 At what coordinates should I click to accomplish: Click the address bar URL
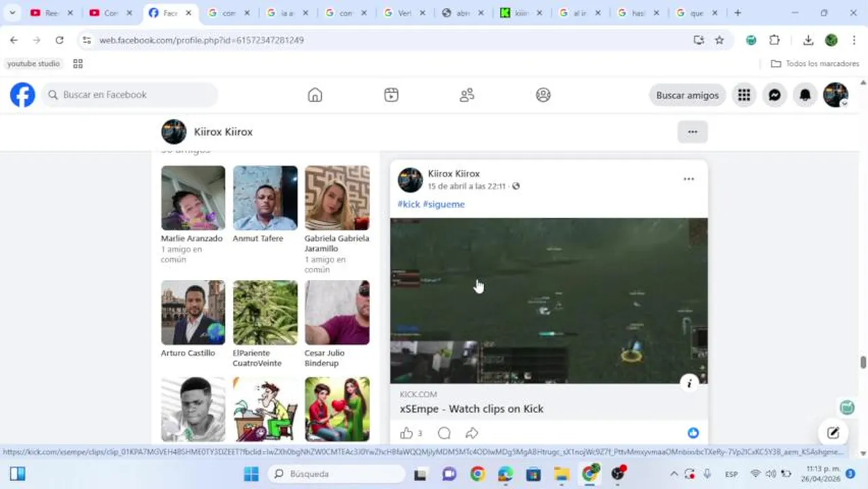click(x=202, y=40)
